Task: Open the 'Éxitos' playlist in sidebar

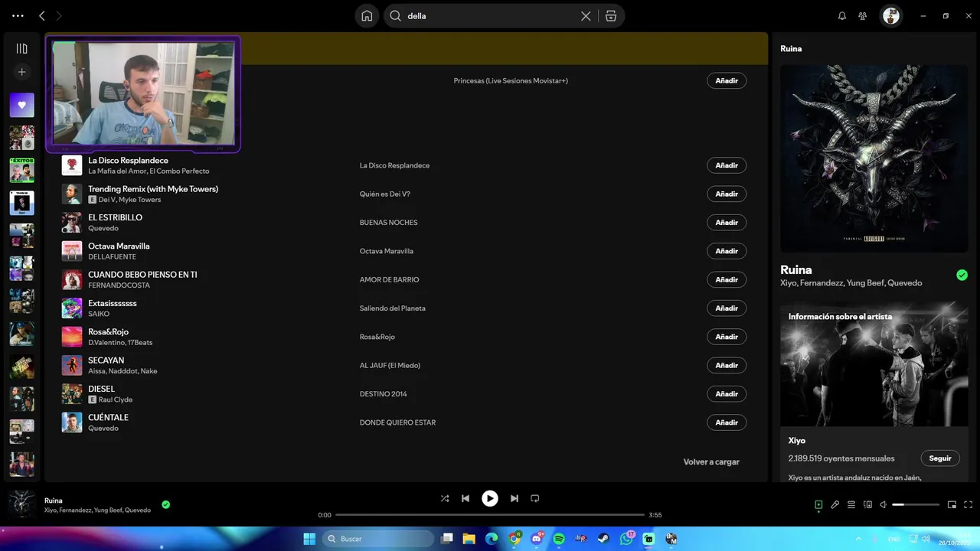Action: pos(21,170)
